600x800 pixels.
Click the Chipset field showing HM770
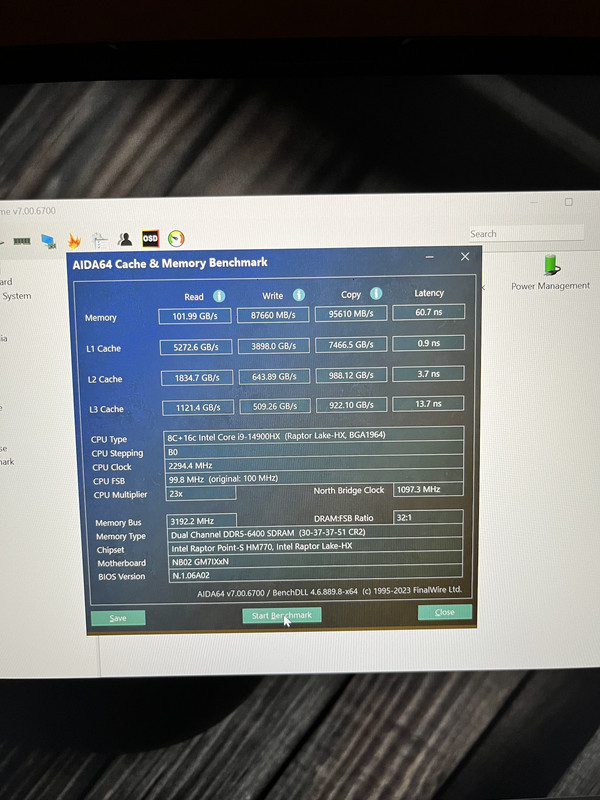pos(315,547)
